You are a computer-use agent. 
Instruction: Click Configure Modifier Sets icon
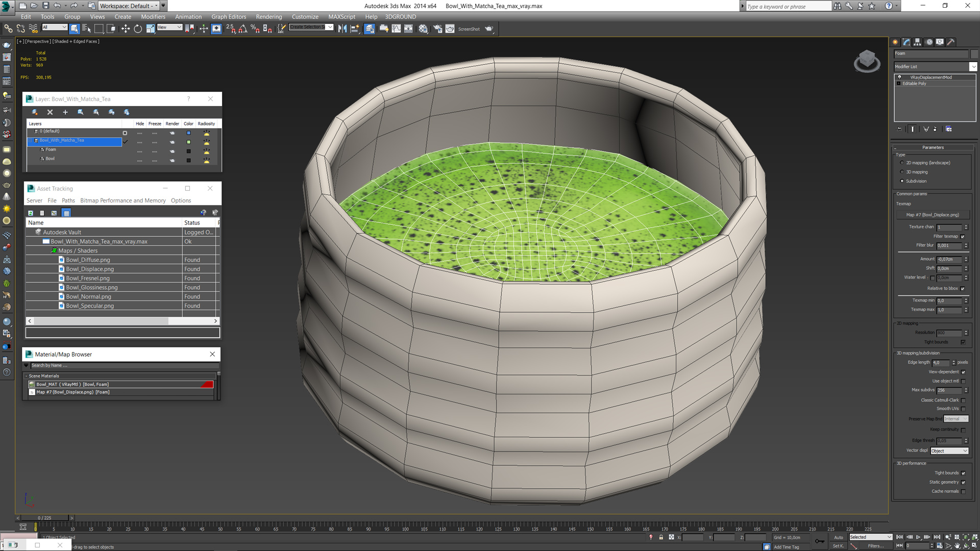click(x=949, y=129)
